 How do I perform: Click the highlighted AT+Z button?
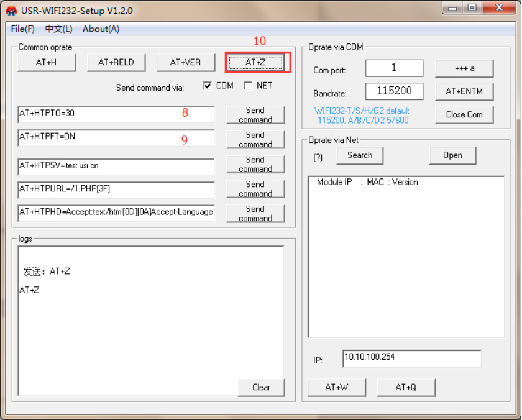point(255,62)
